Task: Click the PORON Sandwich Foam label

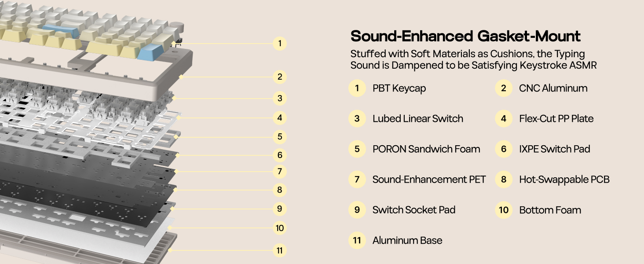Action: point(426,149)
